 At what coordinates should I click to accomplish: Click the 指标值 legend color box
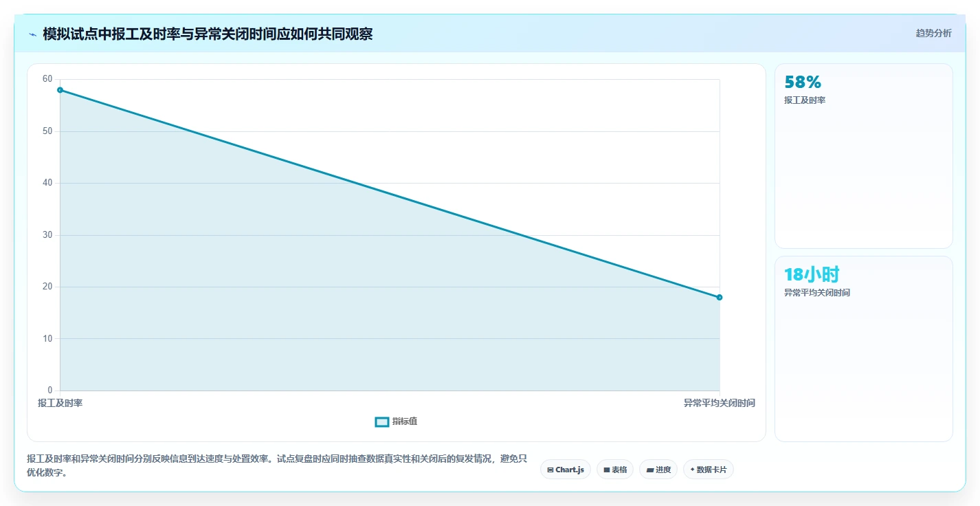point(382,421)
